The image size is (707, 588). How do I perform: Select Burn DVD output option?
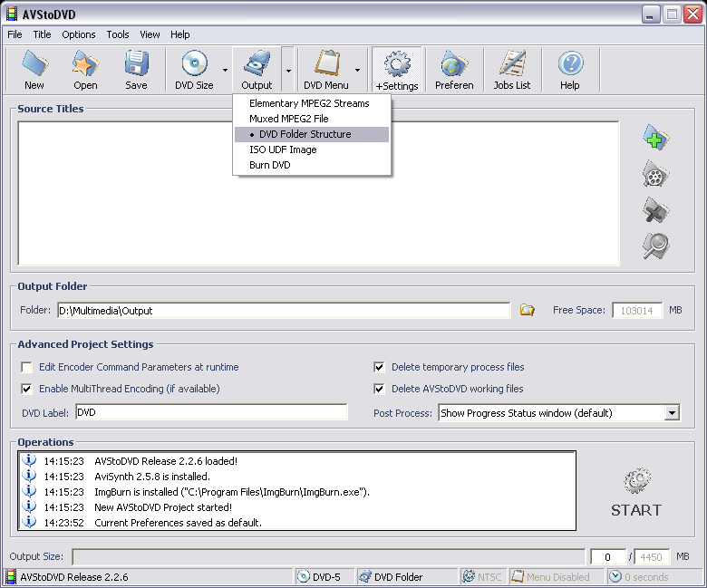(x=312, y=165)
